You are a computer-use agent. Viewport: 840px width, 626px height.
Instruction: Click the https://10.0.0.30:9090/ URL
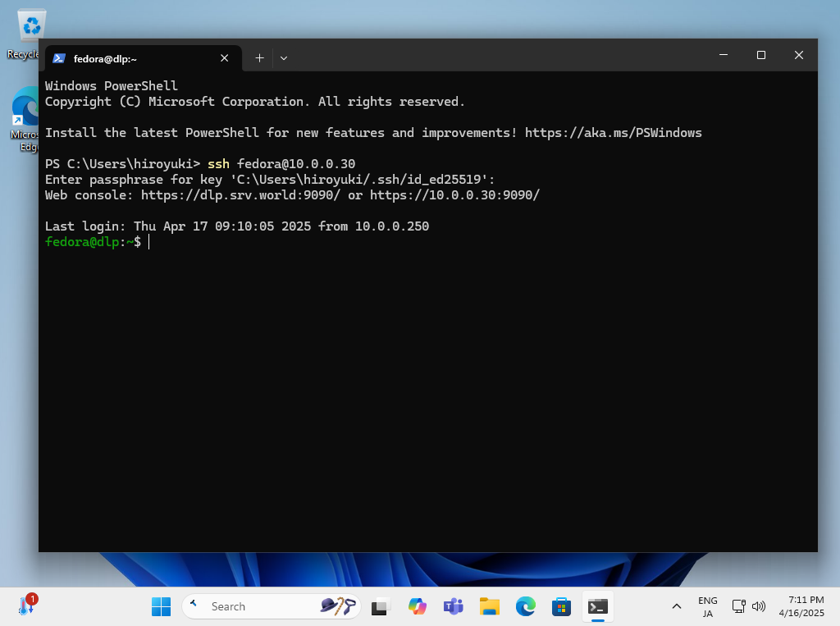454,195
